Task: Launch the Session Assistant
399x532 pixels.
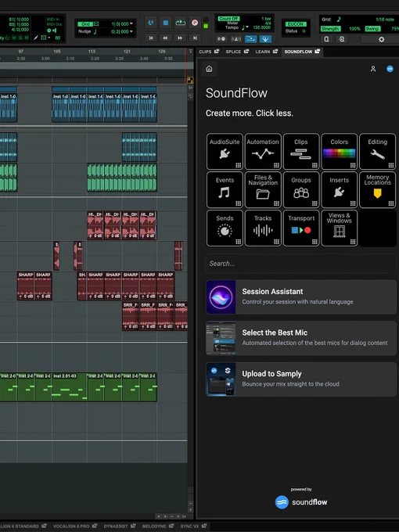Action: [301, 297]
